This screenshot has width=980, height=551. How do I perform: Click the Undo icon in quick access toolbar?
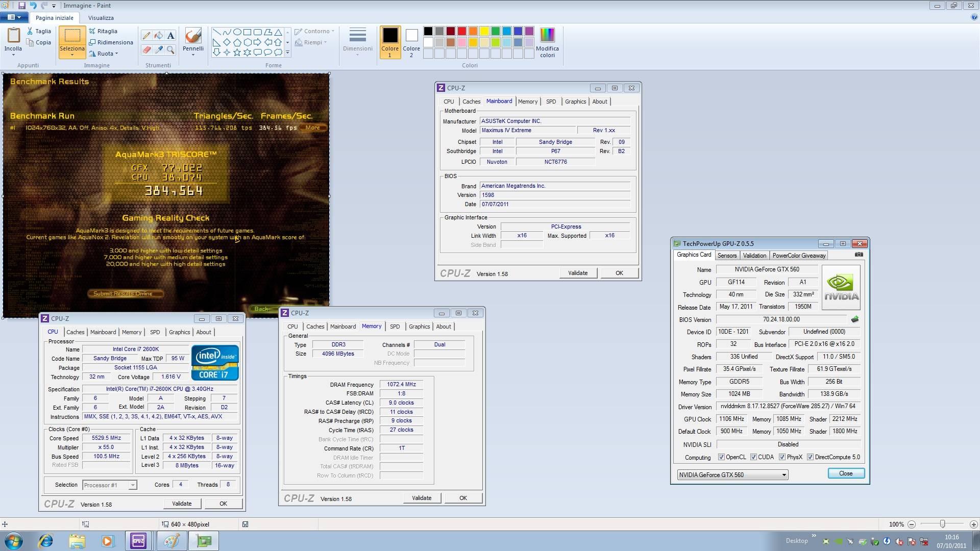pyautogui.click(x=33, y=6)
